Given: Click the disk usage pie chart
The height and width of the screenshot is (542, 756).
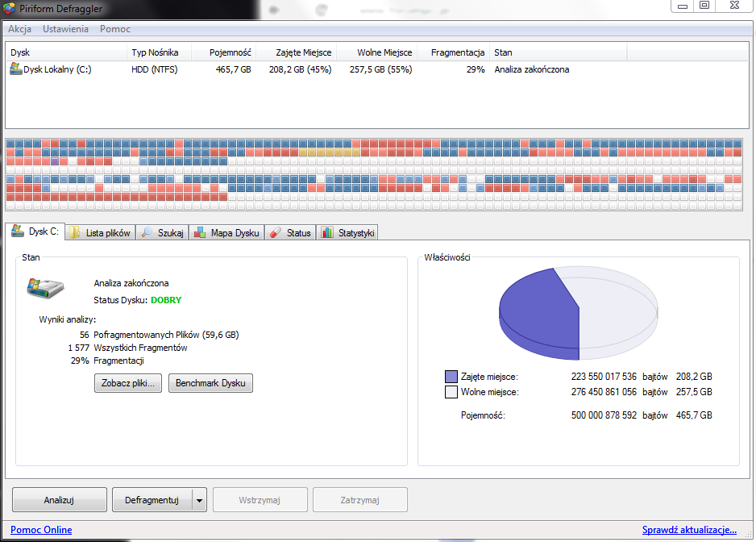Looking at the screenshot, I should click(578, 313).
